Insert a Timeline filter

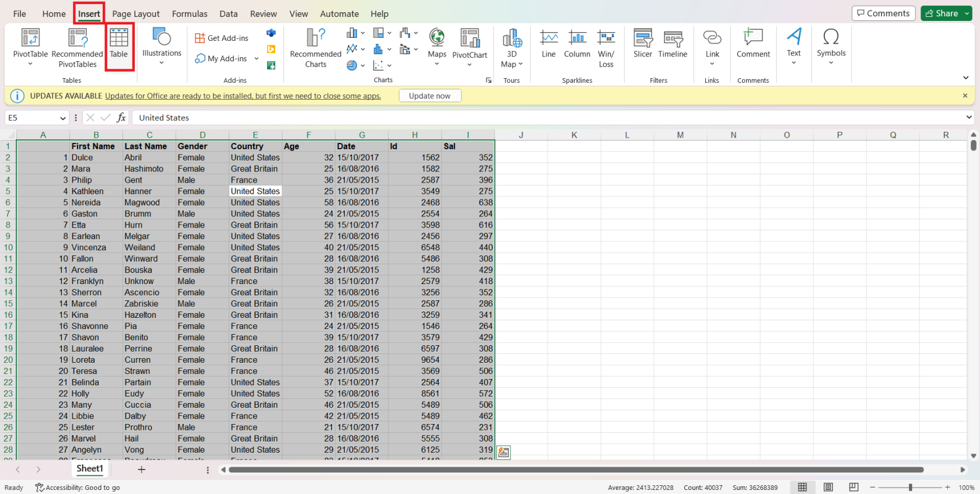pos(673,44)
